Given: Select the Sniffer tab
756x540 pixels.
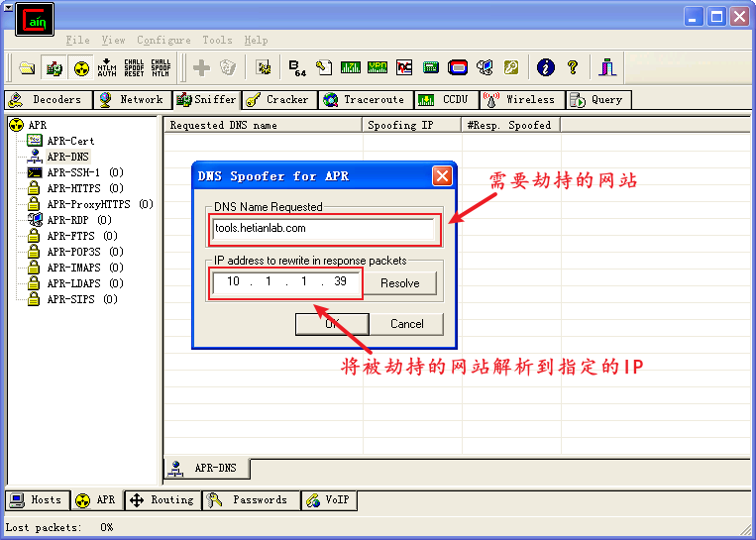Looking at the screenshot, I should click(x=207, y=100).
